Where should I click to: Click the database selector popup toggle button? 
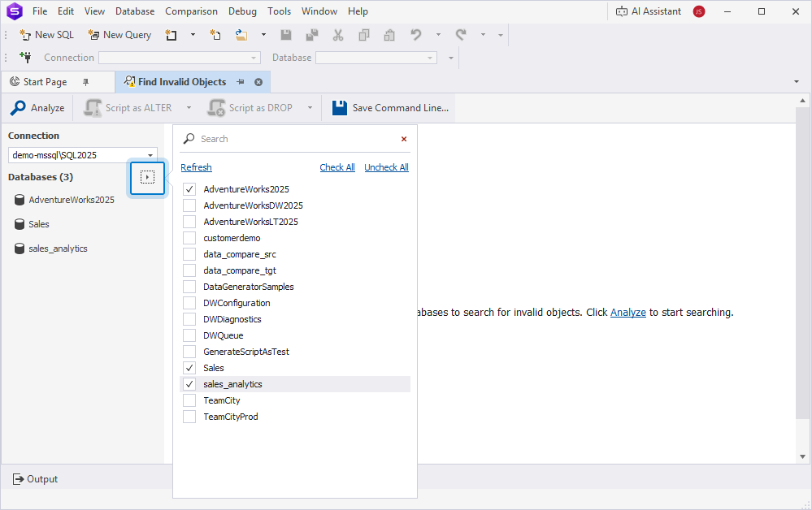click(x=148, y=177)
